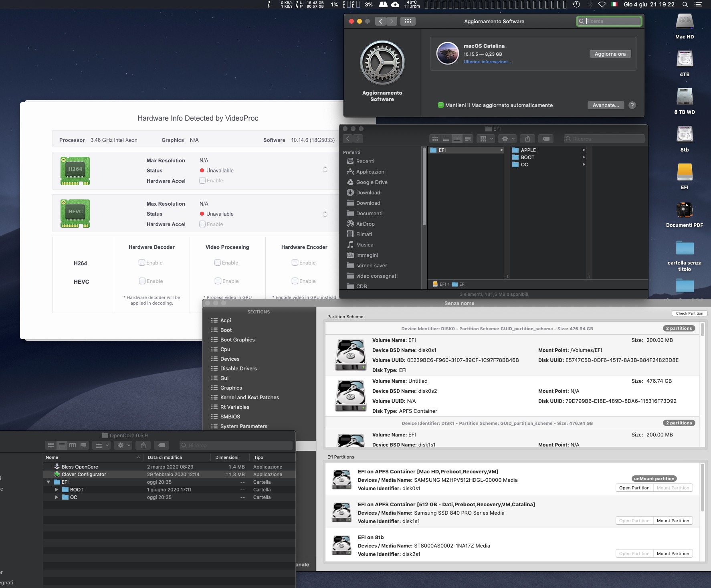Switch OpenCore 0.5.9 window to column view
The image size is (711, 588).
[x=73, y=445]
